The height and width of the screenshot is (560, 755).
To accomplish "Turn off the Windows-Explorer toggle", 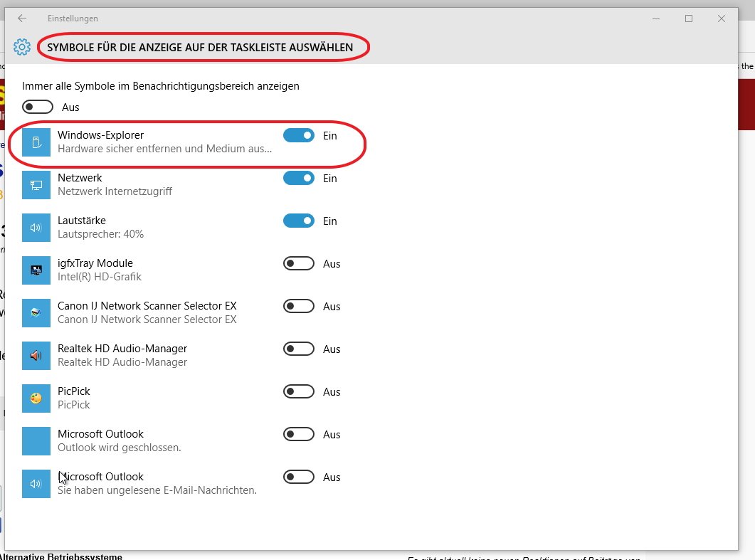I will (x=299, y=135).
